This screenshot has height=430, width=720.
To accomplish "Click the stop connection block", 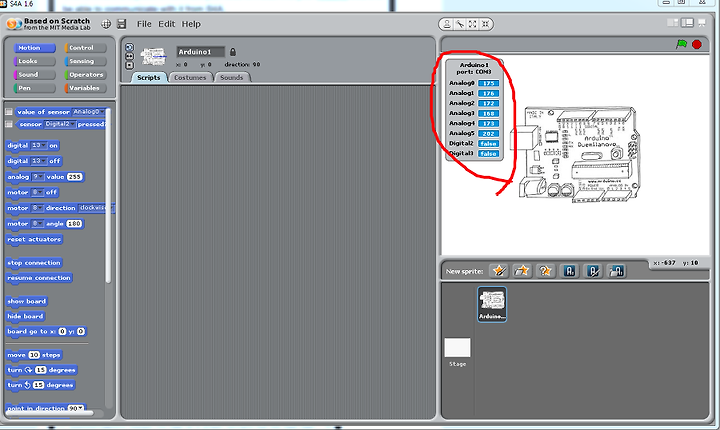I will 34,263.
